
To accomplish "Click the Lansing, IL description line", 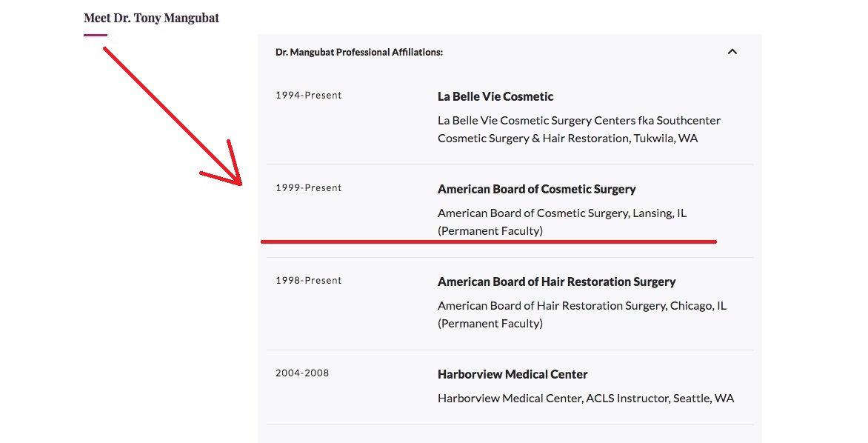I will coord(562,213).
